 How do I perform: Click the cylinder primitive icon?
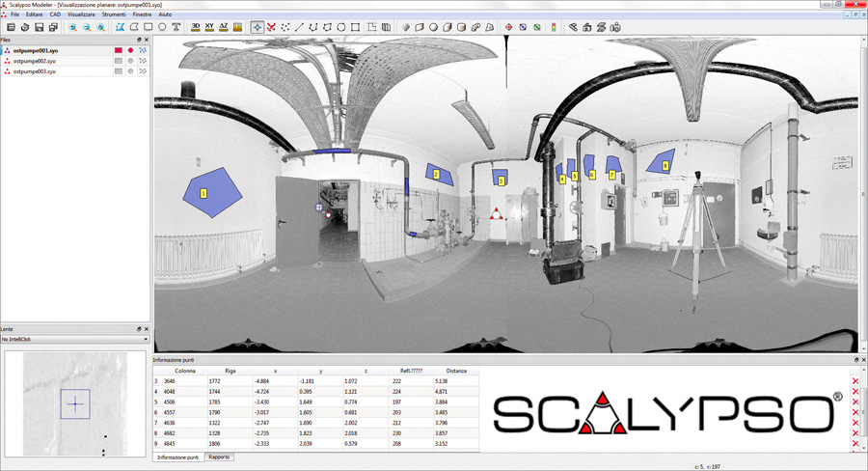462,27
